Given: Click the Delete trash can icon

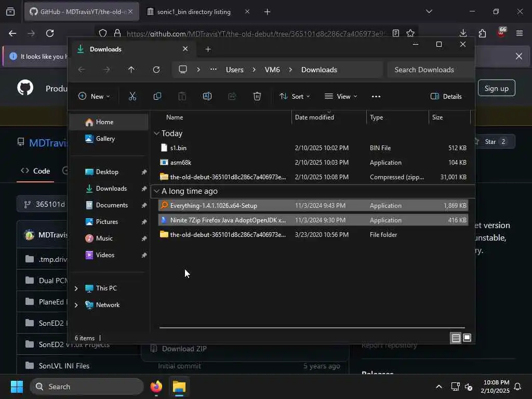Looking at the screenshot, I should tap(257, 96).
